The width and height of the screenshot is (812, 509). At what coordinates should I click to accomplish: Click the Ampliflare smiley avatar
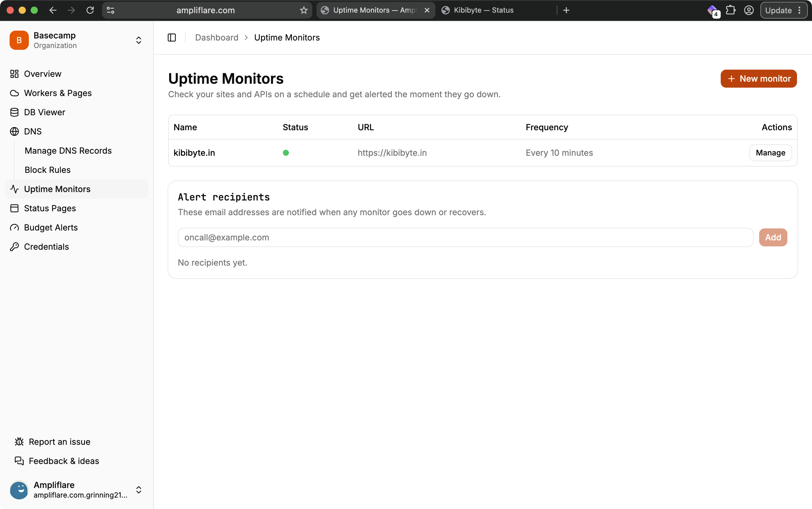[x=19, y=489]
